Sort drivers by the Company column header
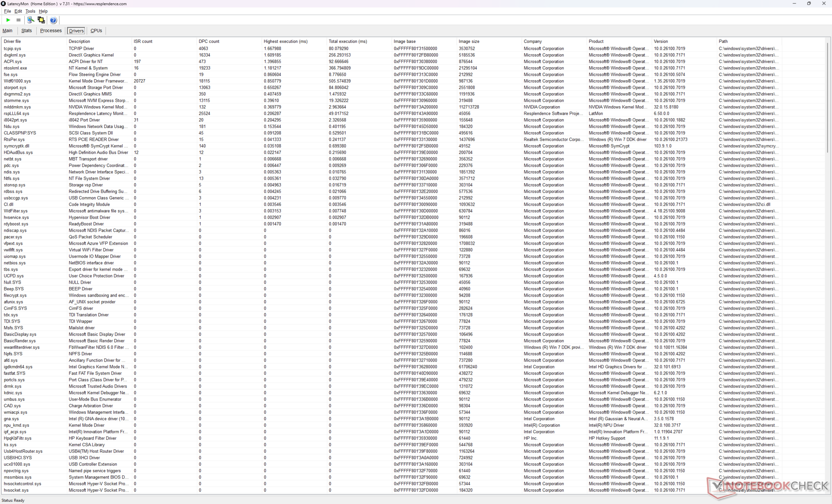 click(x=533, y=42)
